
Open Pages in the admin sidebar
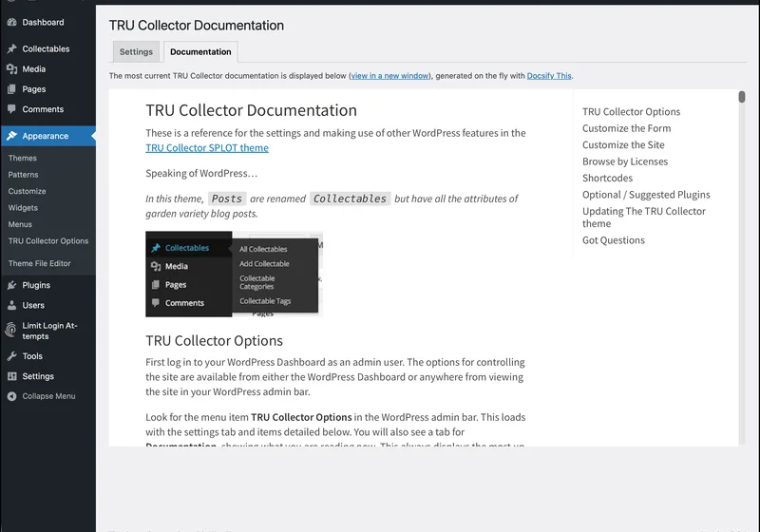coord(34,89)
